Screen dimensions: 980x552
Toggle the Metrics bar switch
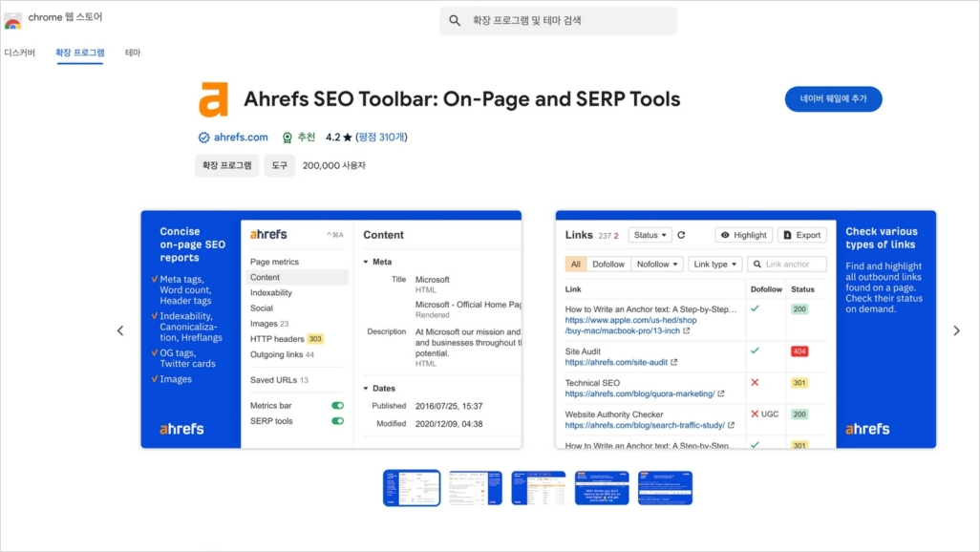pos(337,406)
